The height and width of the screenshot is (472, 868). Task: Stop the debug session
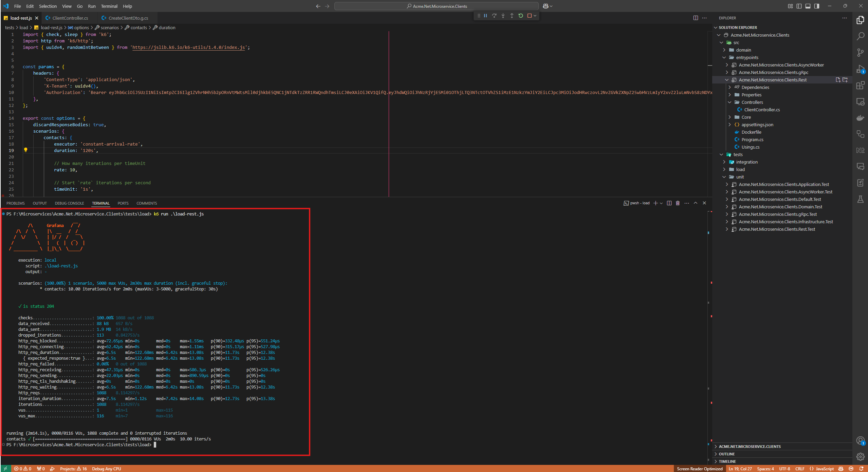tap(529, 16)
